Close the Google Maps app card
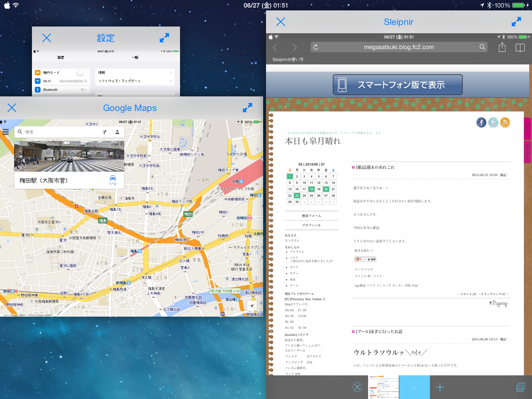 point(12,108)
